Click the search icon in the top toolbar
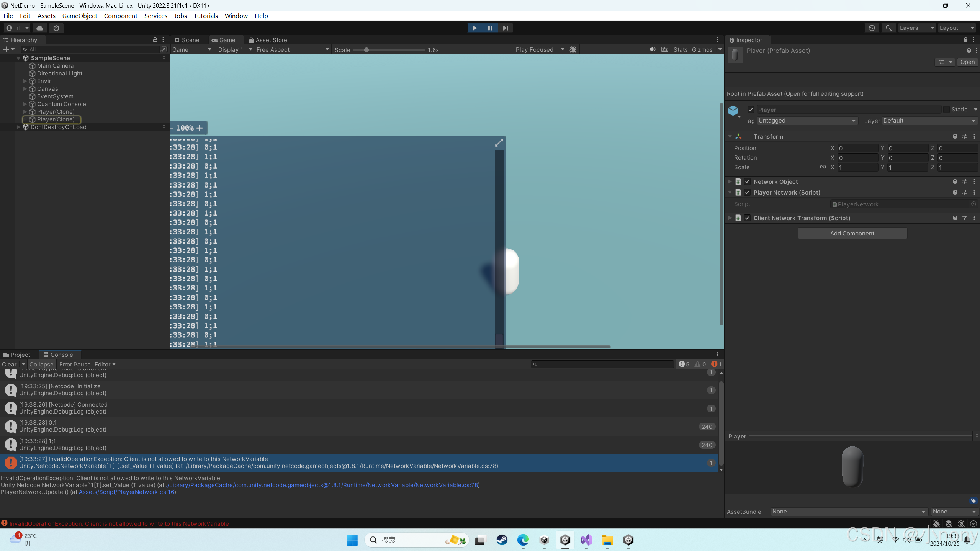Viewport: 980px width, 551px height. pyautogui.click(x=888, y=28)
